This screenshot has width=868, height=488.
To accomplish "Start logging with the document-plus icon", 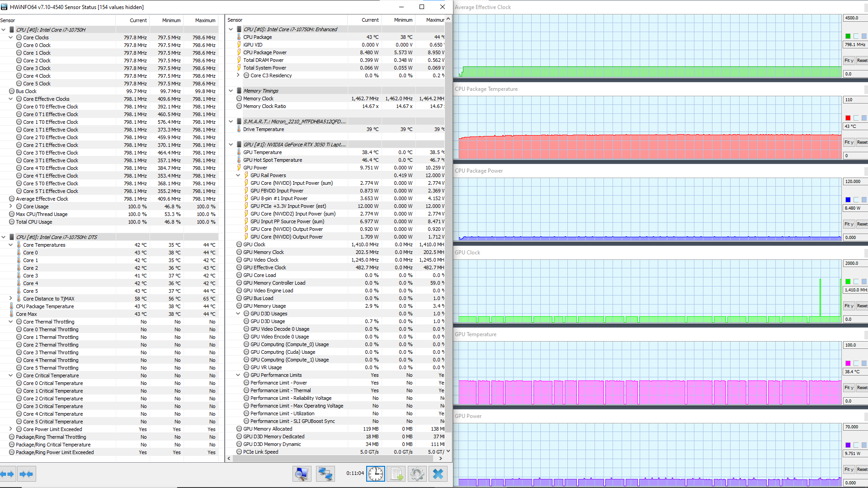I will pos(396,474).
